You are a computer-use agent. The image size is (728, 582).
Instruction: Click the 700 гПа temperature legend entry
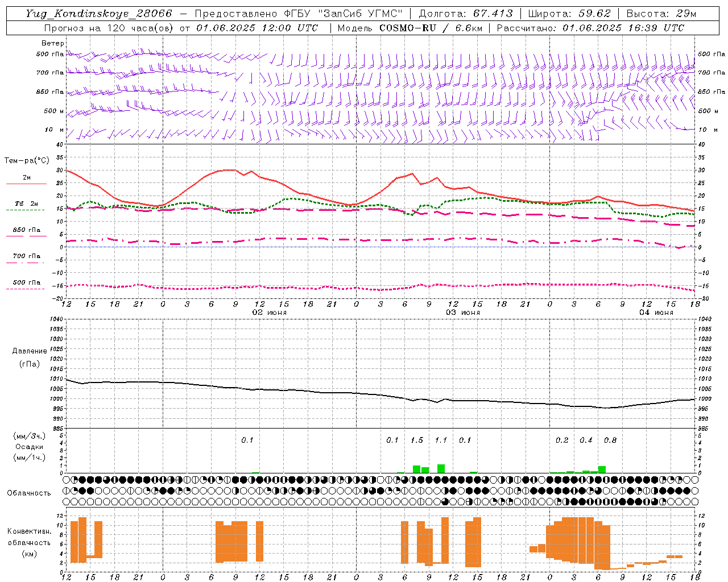tap(27, 257)
